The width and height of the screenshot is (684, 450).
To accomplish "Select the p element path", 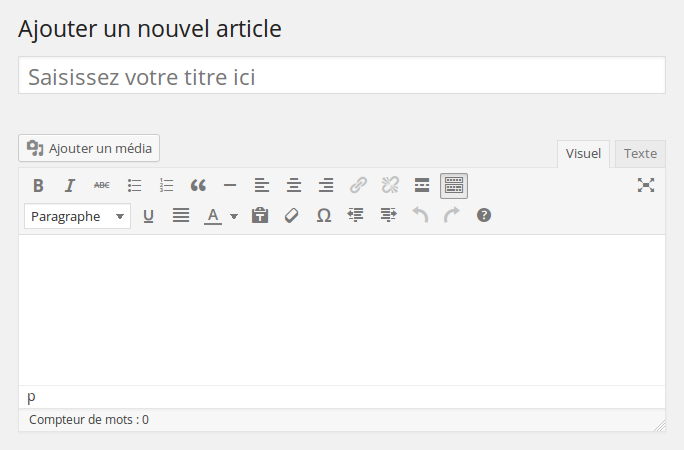I will tap(31, 397).
